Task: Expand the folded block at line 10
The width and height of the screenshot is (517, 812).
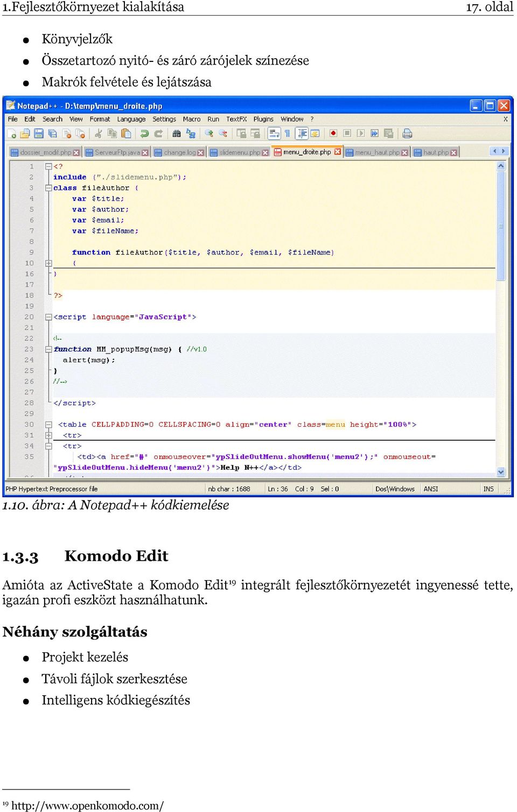Action: click(x=48, y=263)
